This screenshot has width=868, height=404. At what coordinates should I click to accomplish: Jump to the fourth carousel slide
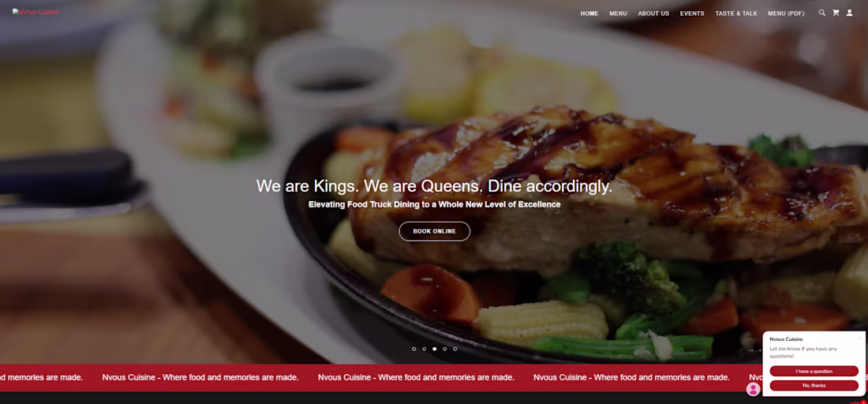pyautogui.click(x=444, y=349)
